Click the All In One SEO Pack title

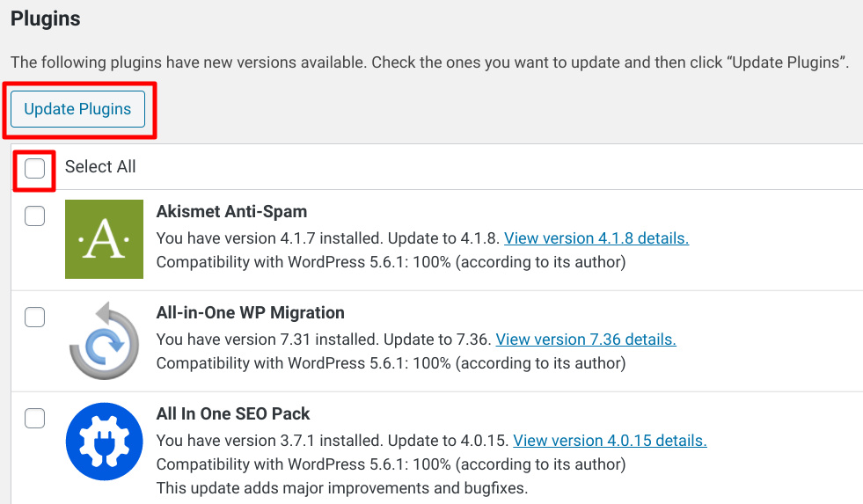pyautogui.click(x=233, y=413)
